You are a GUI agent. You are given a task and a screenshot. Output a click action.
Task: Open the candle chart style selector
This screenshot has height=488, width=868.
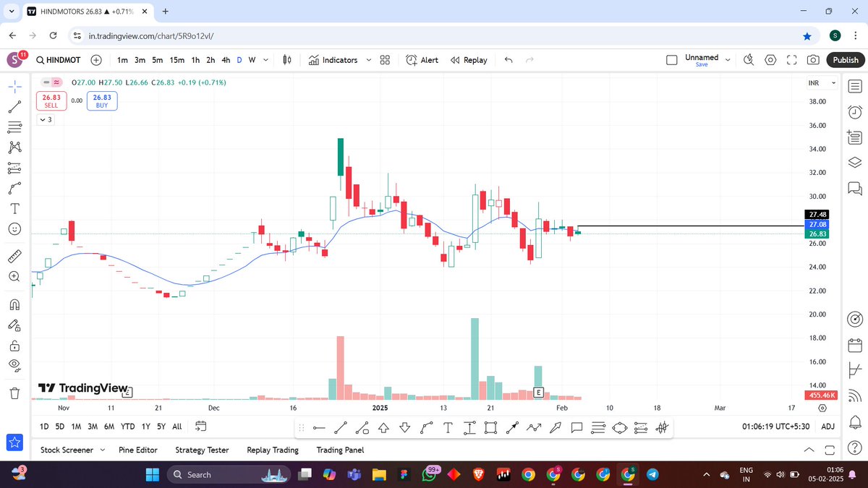(x=287, y=60)
